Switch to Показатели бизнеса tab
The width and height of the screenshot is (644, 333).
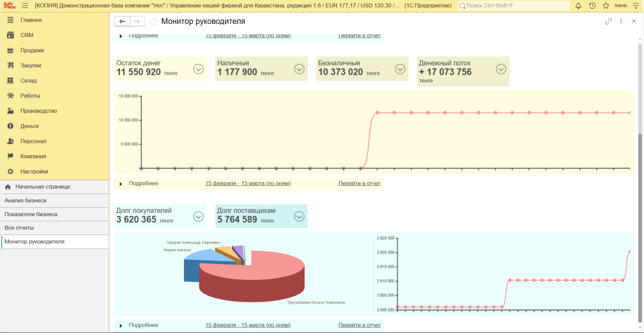coord(31,214)
